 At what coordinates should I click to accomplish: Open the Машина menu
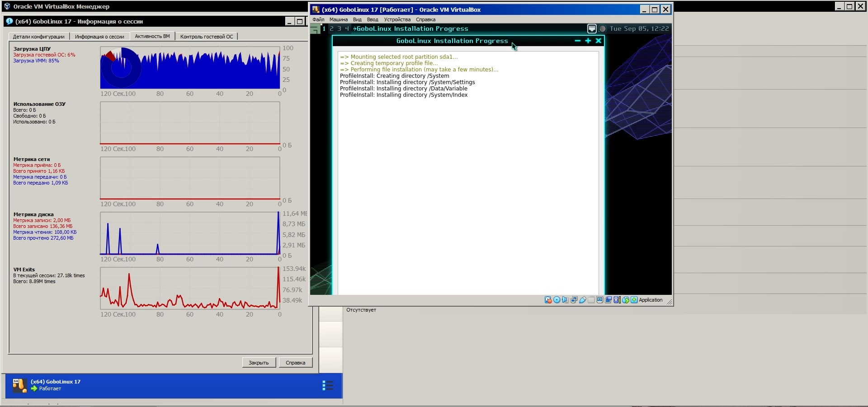pos(338,19)
